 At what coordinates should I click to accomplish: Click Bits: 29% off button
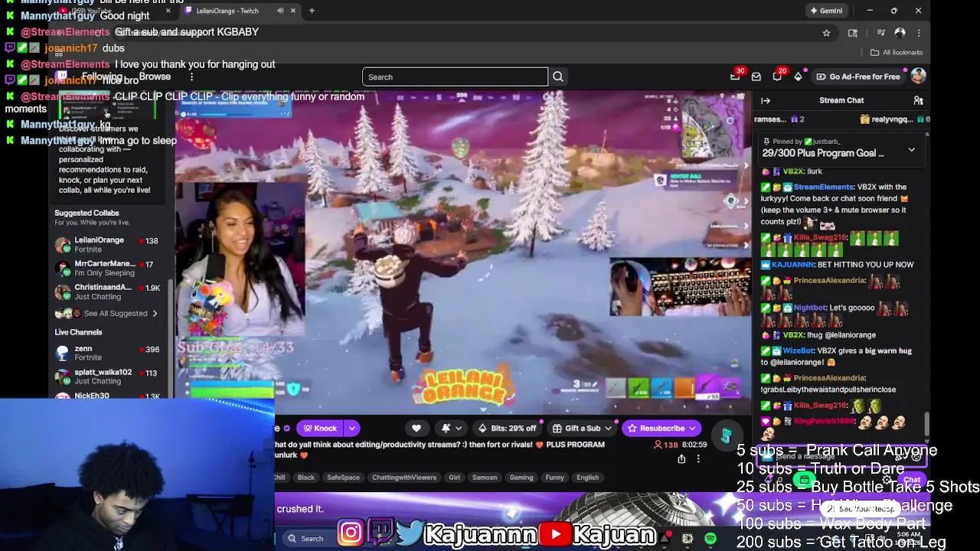507,429
